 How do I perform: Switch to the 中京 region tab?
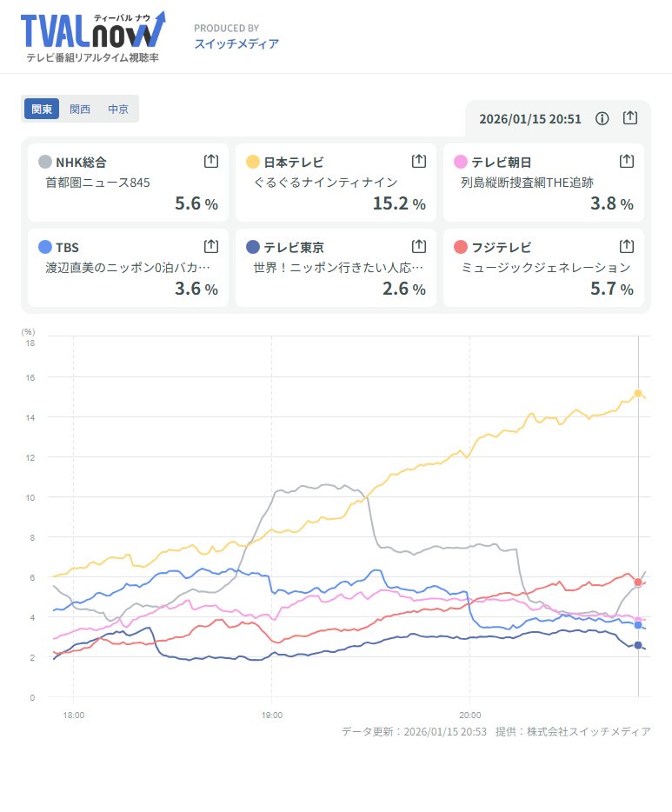(118, 109)
